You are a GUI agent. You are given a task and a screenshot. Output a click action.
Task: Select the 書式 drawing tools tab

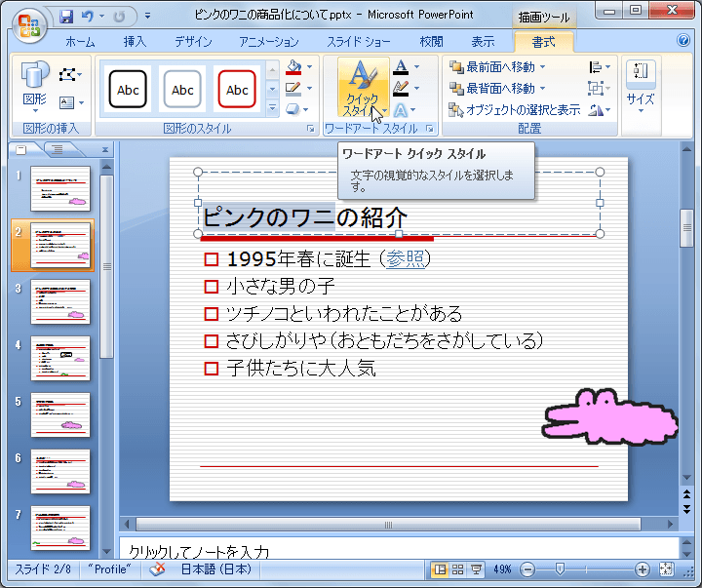(x=543, y=42)
